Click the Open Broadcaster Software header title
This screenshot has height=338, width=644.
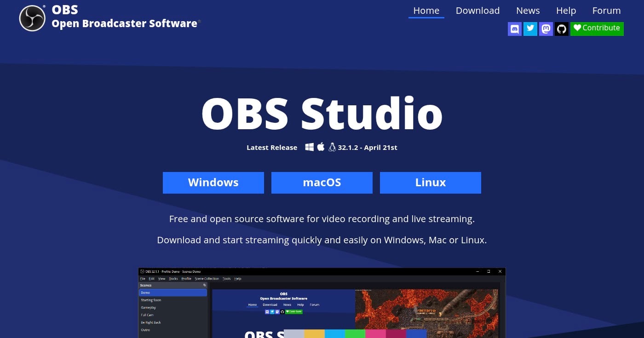click(x=125, y=23)
